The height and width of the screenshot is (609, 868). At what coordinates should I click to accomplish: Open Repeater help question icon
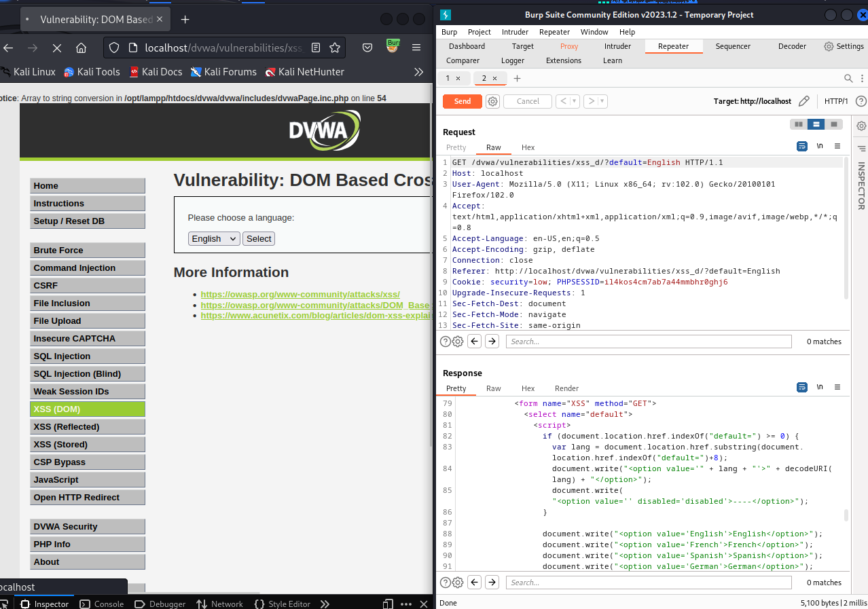pyautogui.click(x=861, y=101)
